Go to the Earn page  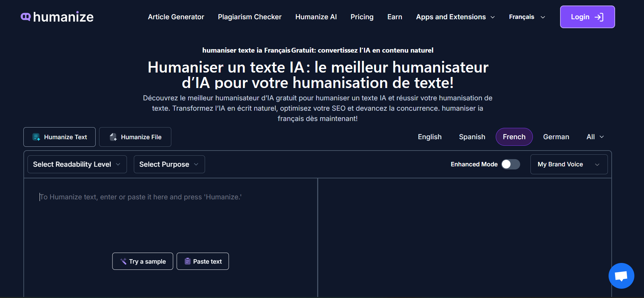pos(395,17)
